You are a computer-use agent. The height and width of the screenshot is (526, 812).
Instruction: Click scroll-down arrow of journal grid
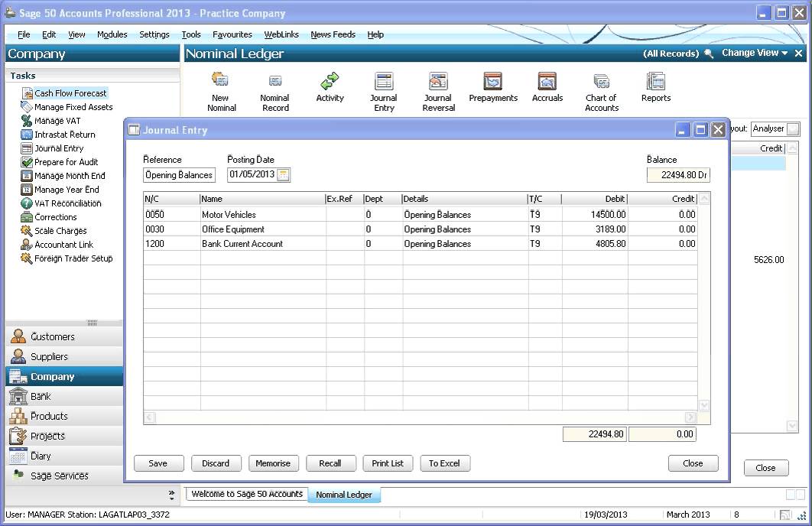(704, 405)
